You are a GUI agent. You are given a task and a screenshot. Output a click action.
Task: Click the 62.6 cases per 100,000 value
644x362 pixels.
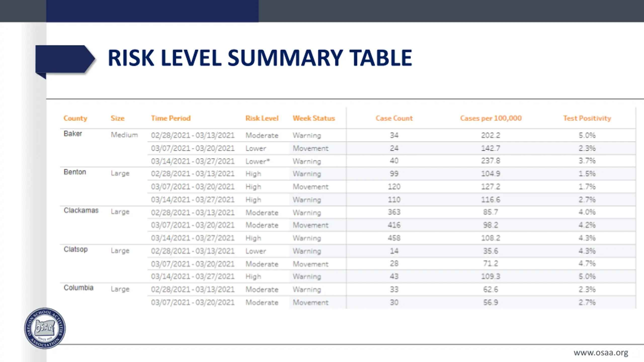(491, 290)
